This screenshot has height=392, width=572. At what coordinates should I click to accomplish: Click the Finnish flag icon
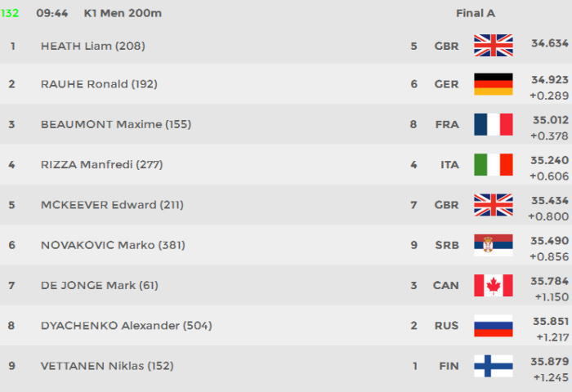tap(494, 366)
